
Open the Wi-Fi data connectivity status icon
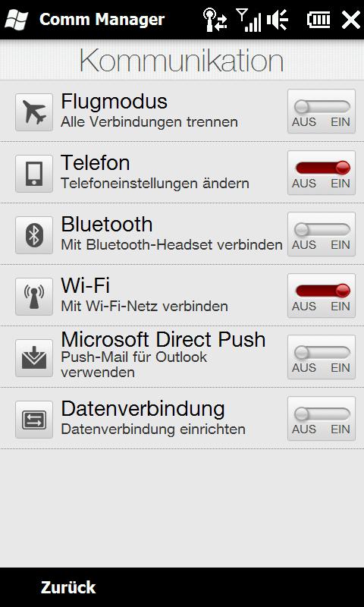click(x=215, y=20)
